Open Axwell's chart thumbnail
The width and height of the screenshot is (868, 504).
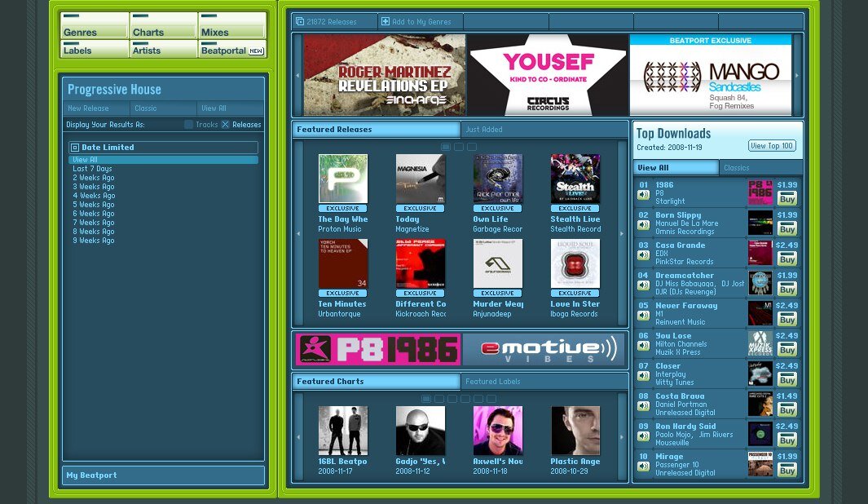tap(498, 431)
